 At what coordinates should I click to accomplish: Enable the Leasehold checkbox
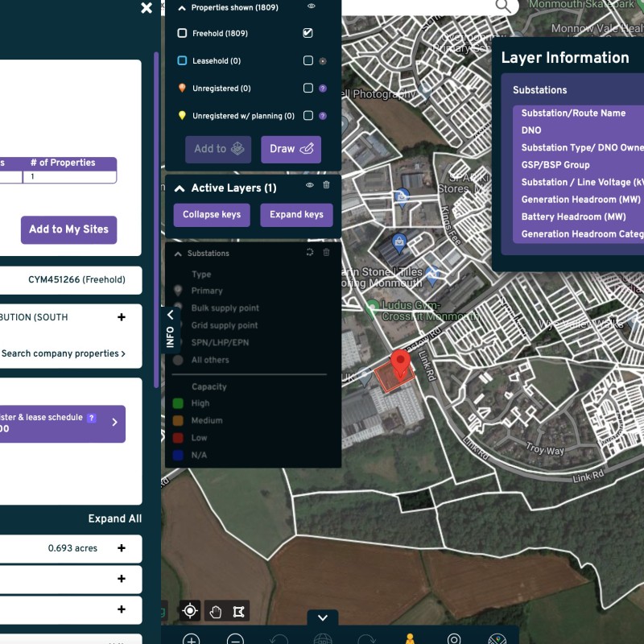(x=308, y=60)
